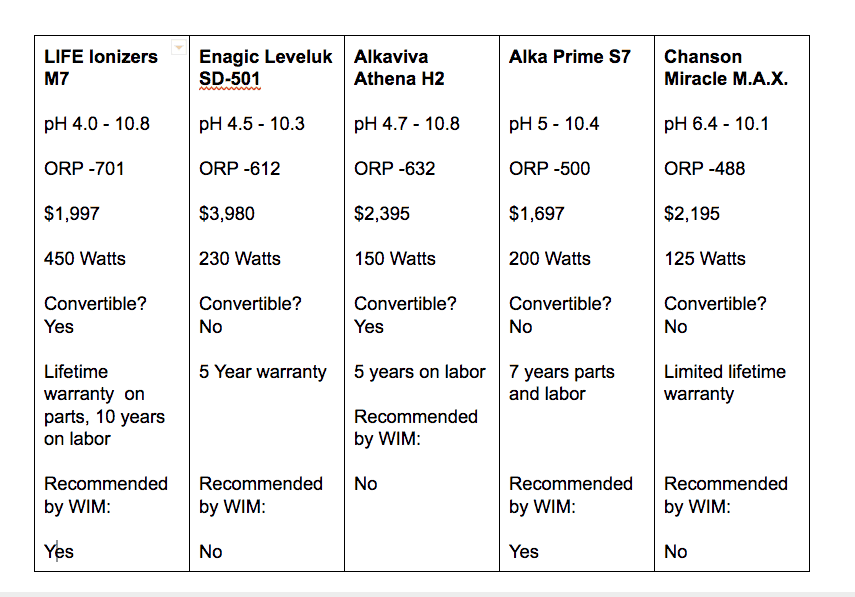
Task: Click pH 6.4 - 10.1 in Chanson column
Action: (x=716, y=124)
